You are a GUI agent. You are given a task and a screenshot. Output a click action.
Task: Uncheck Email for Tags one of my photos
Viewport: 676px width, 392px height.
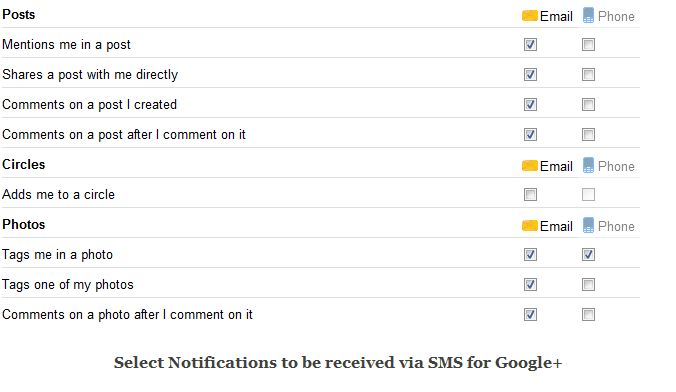tap(530, 285)
